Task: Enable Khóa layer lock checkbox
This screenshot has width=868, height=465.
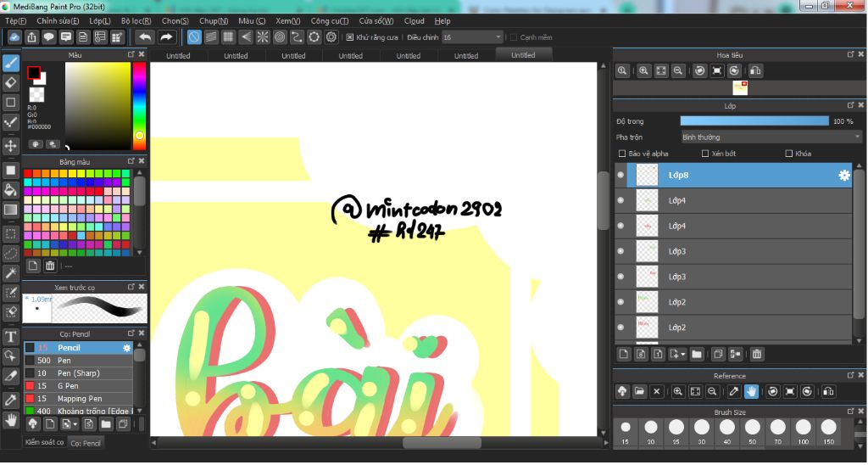Action: [x=789, y=154]
